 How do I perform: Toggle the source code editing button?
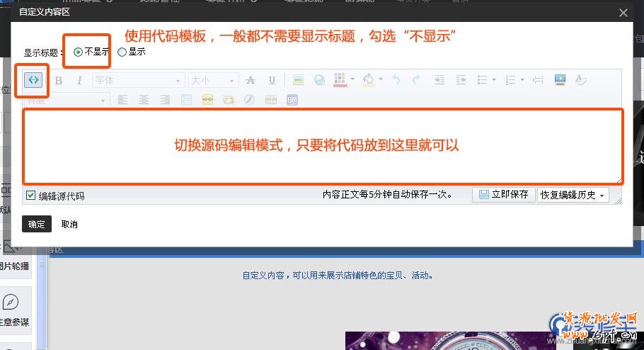click(33, 80)
